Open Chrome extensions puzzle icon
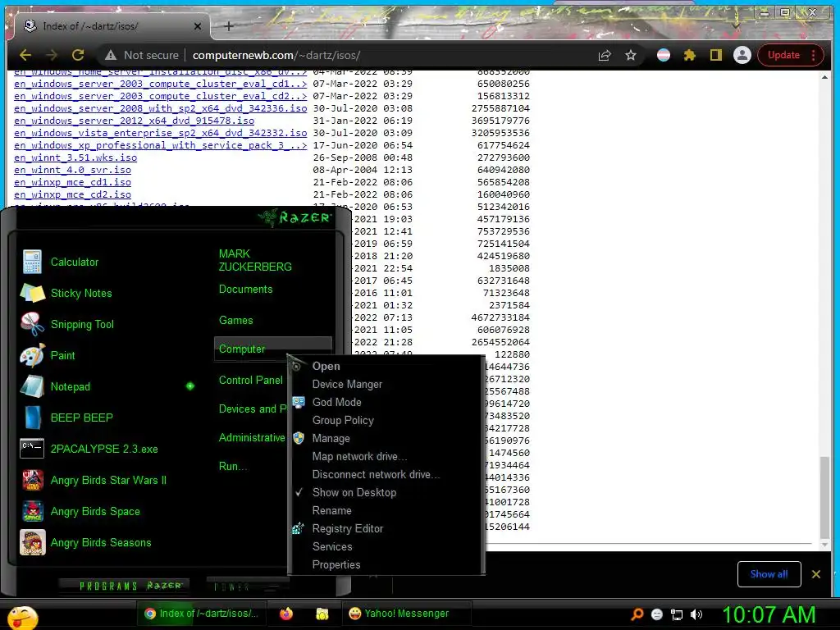This screenshot has height=630, width=840. click(689, 55)
